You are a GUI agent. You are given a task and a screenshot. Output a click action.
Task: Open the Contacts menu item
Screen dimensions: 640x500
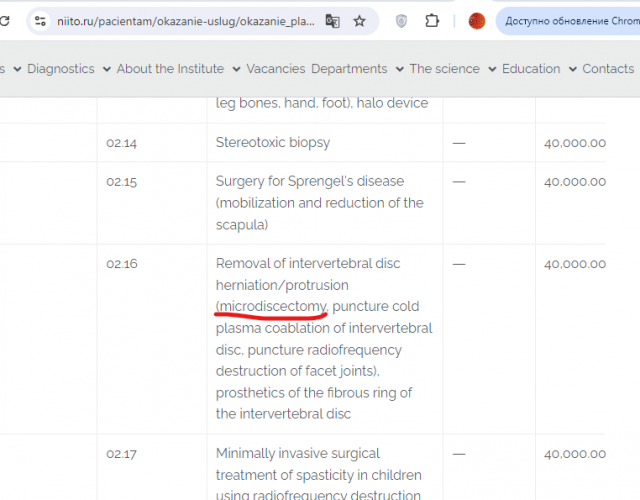click(607, 69)
